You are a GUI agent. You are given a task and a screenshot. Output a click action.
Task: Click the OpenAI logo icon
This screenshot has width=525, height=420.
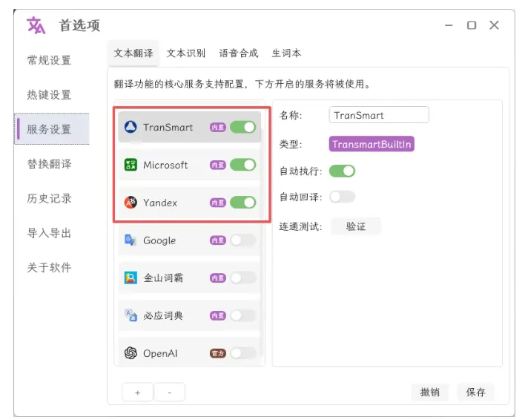131,352
